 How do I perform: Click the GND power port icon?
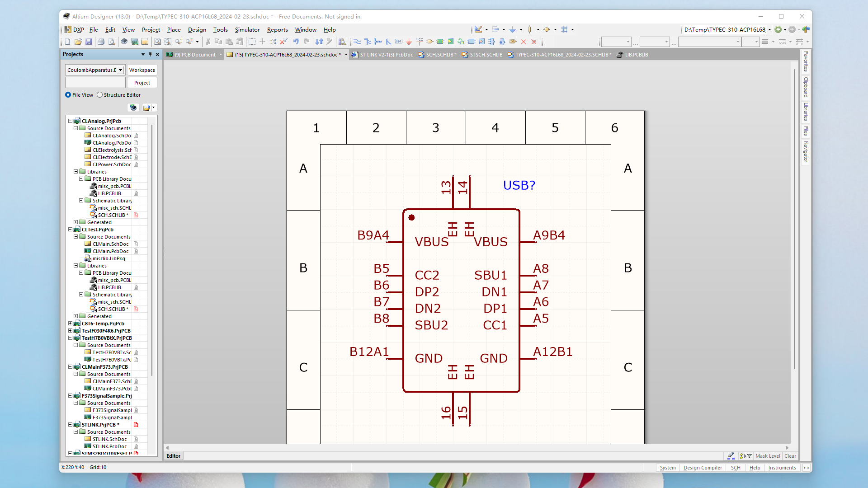click(x=409, y=42)
